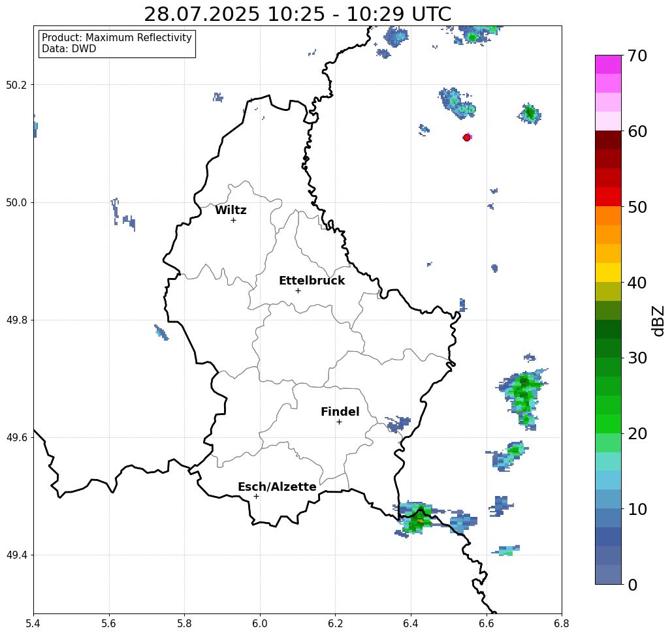This screenshot has width=672, height=635.
Task: Click the 6.8 longitude tick label
Action: point(562,623)
